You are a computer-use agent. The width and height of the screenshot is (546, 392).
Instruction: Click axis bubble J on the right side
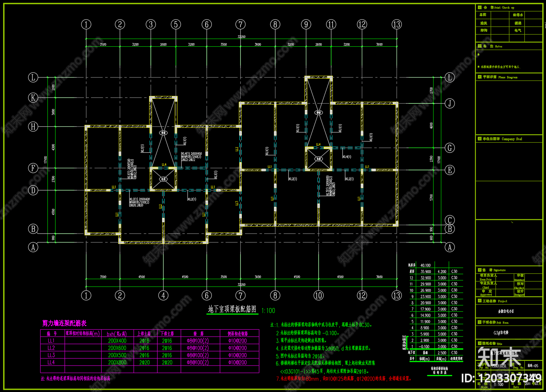(450, 103)
